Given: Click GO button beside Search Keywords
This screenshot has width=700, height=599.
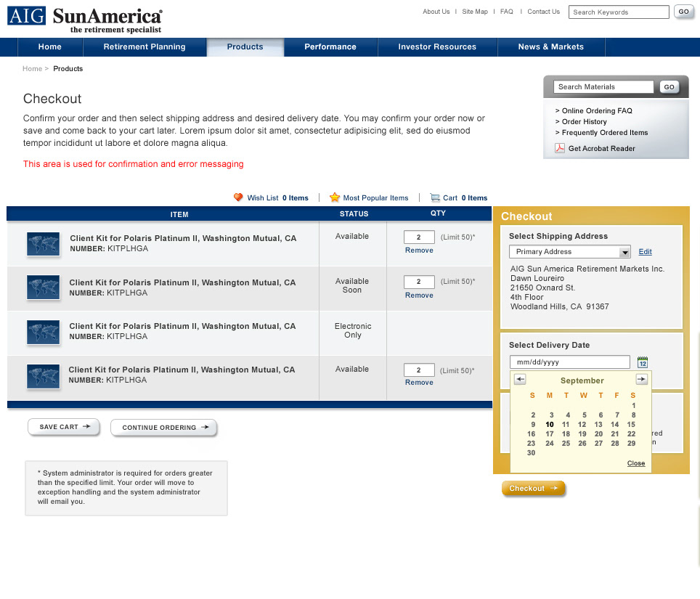Looking at the screenshot, I should coord(683,12).
